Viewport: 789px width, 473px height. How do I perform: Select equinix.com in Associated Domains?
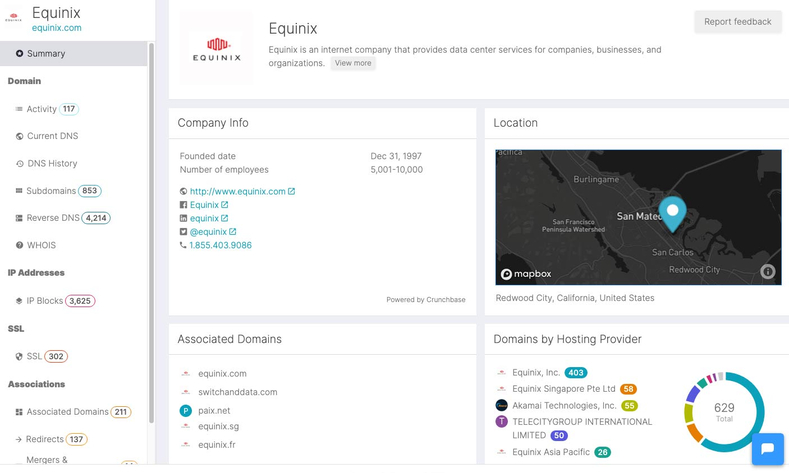pos(222,374)
